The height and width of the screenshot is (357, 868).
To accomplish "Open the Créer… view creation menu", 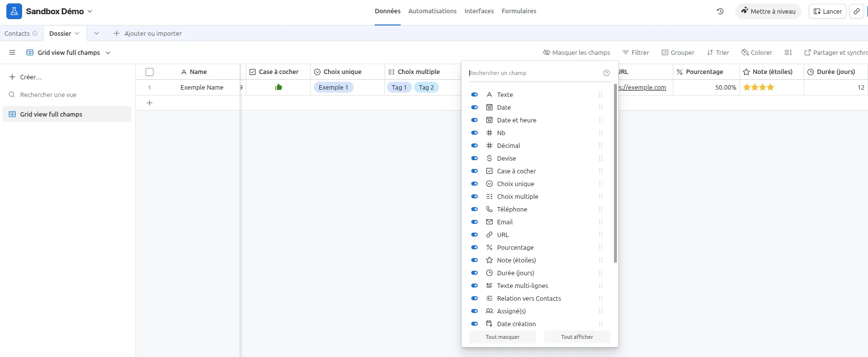I will (x=26, y=77).
